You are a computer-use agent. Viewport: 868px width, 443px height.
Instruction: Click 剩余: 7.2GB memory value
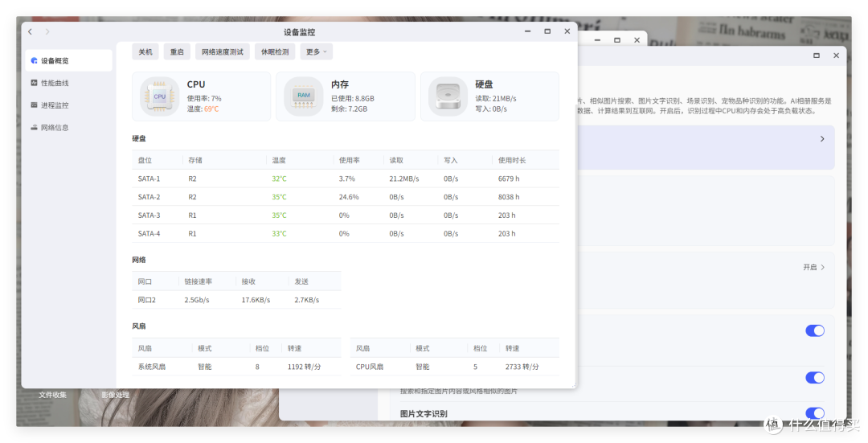[350, 109]
